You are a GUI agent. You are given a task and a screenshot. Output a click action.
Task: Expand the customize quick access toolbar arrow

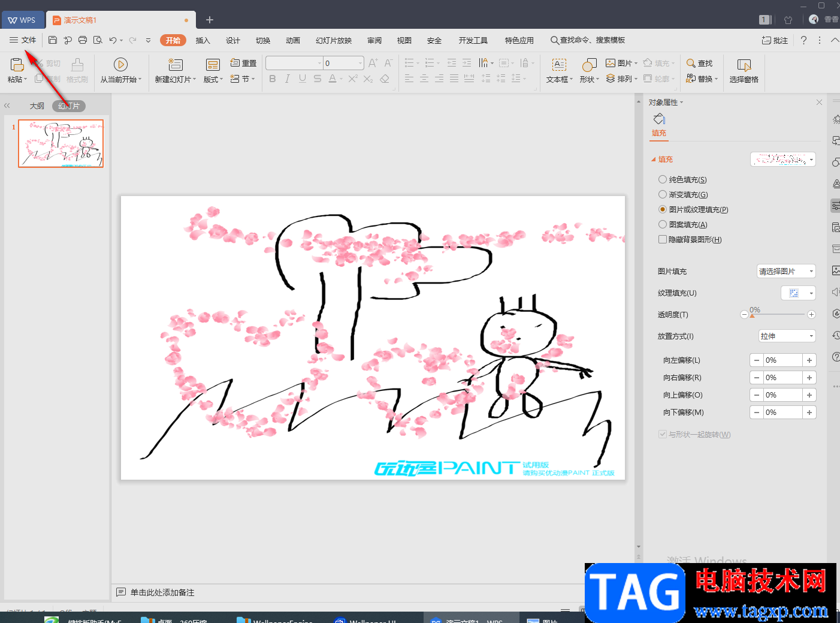pyautogui.click(x=148, y=40)
